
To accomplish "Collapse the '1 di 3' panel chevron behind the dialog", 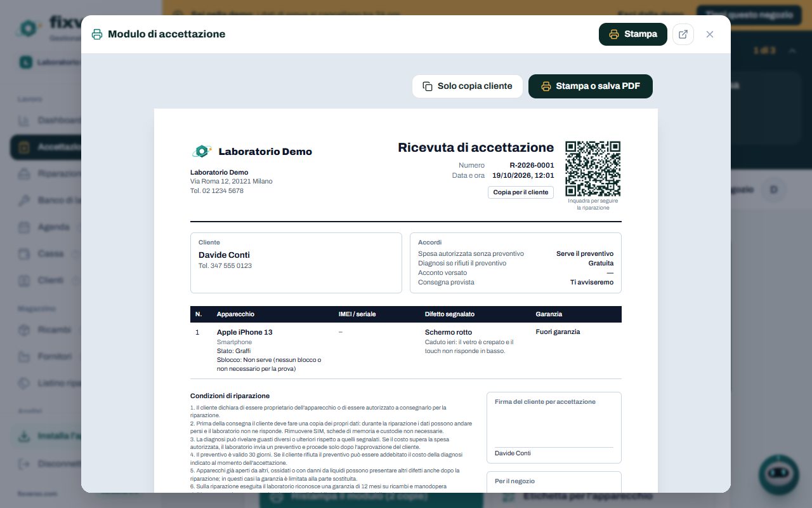I will [x=792, y=50].
